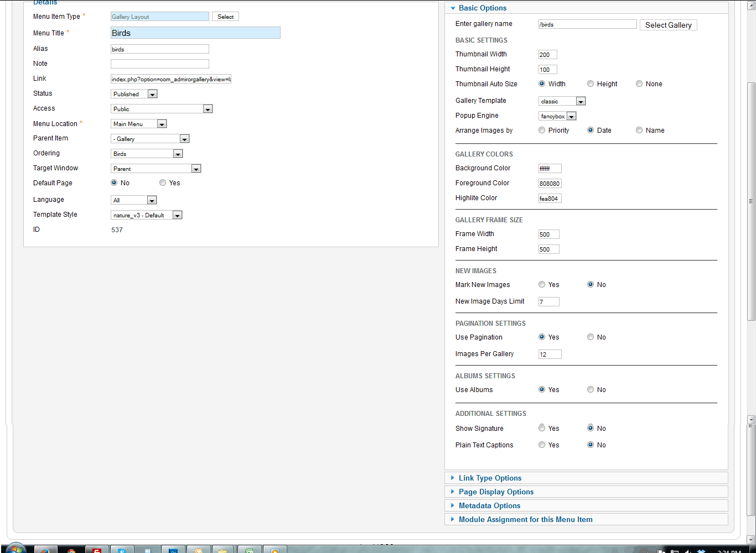Click the Foreground Color value field
This screenshot has height=553, width=756.
point(550,184)
